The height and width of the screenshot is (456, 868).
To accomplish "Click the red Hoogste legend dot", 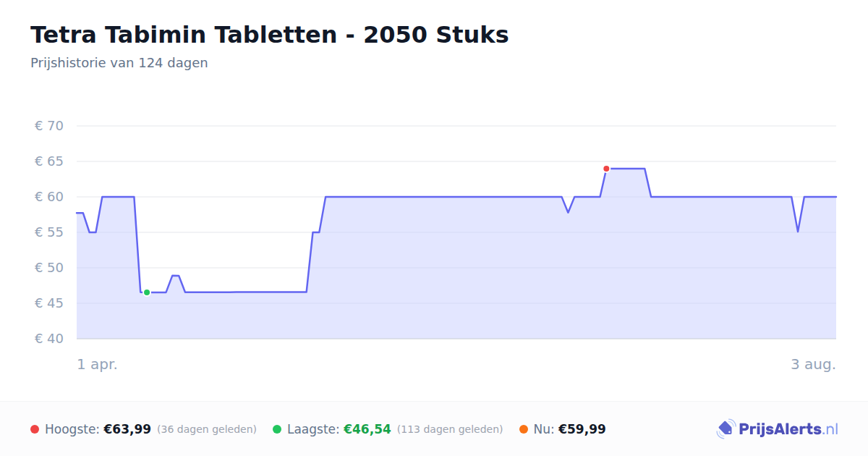I will pos(35,429).
